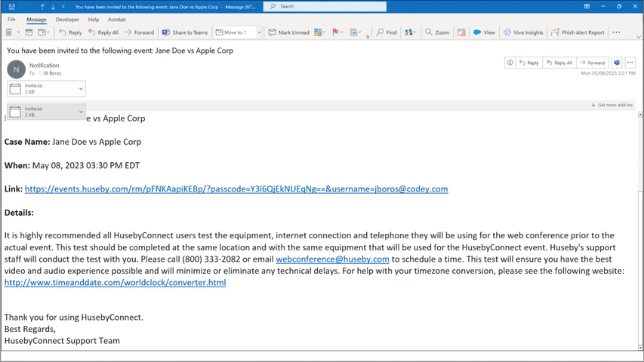Image resolution: width=644 pixels, height=362 pixels.
Task: Click the emoji reaction icon in header
Action: [x=510, y=63]
